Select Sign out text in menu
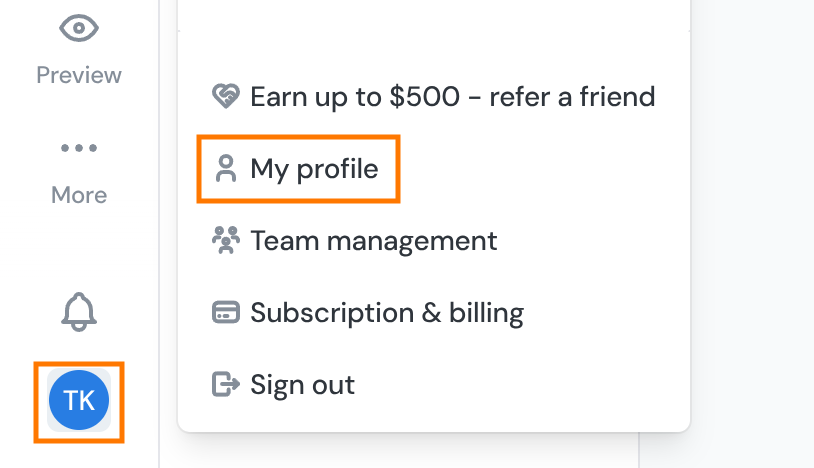Viewport: 814px width, 468px height. pyautogui.click(x=303, y=385)
